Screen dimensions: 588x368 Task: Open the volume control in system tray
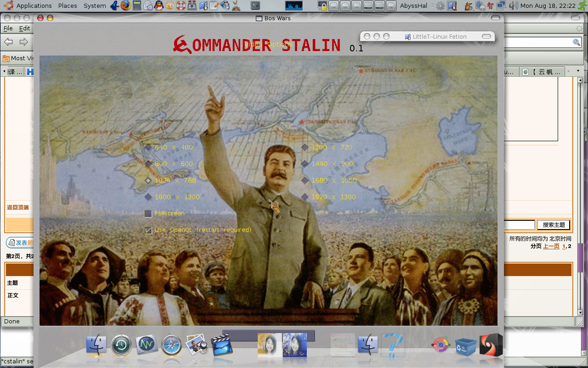514,6
